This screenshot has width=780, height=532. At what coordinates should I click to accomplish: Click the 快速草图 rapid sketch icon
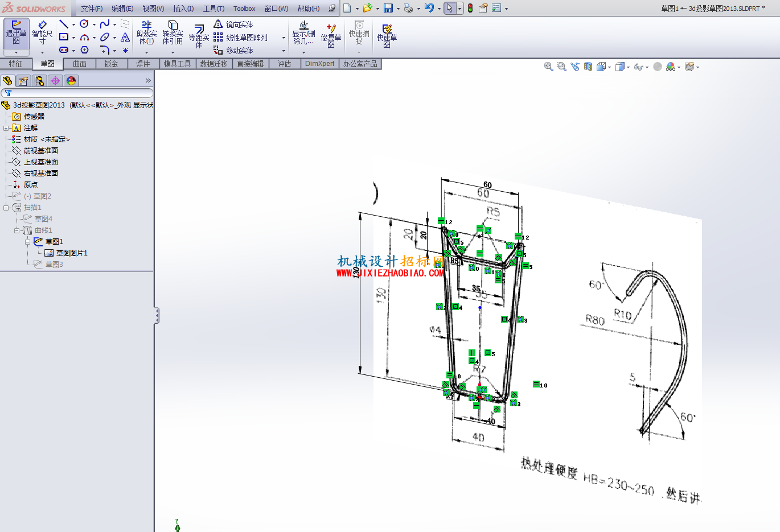387,35
